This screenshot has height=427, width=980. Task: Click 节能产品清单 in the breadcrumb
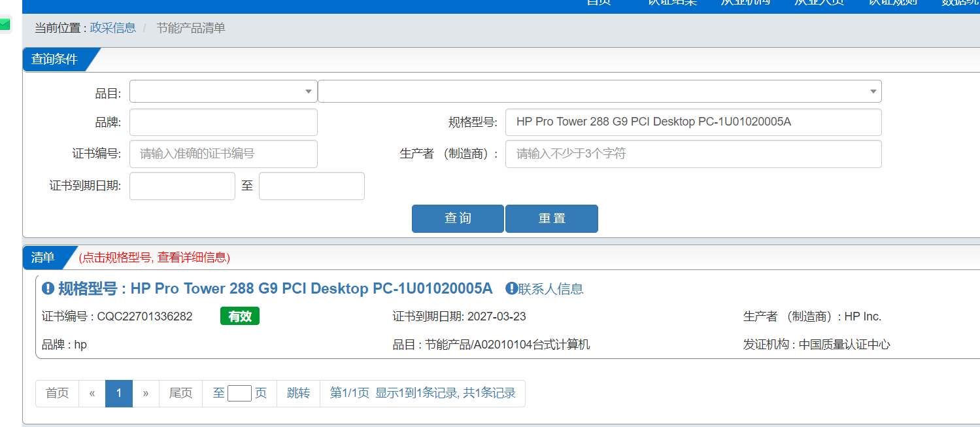pos(191,27)
